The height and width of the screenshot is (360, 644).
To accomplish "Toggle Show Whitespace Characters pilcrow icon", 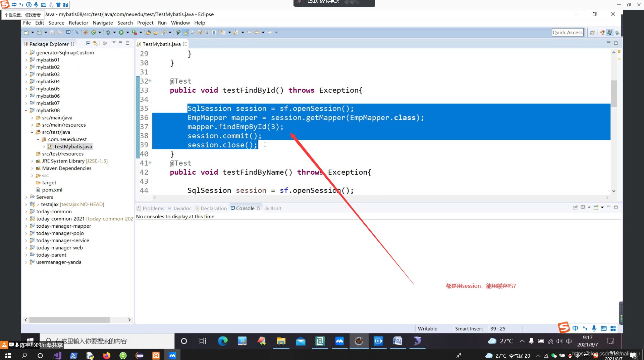I will 214,33.
